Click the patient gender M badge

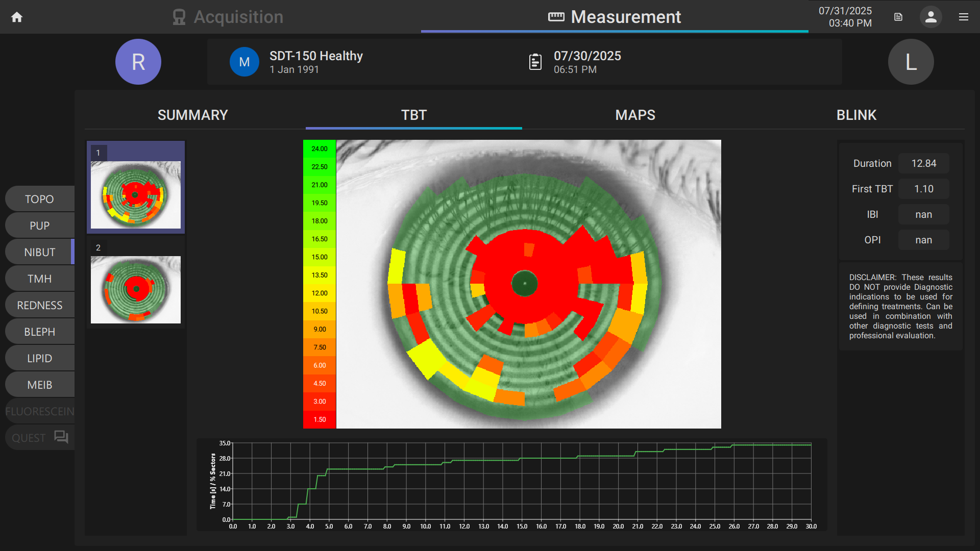(244, 62)
